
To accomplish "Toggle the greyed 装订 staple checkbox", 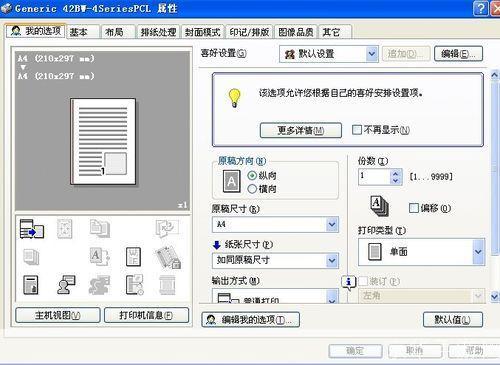I will click(363, 281).
